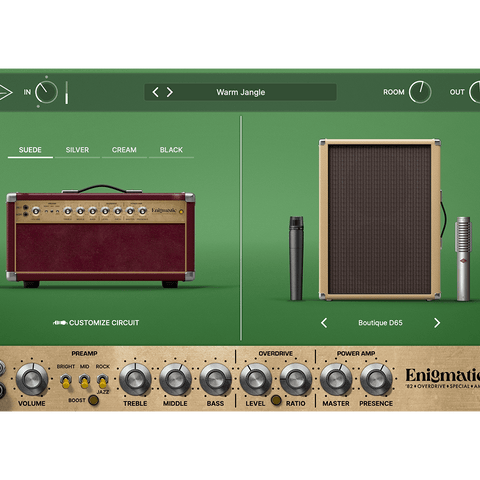Click the preamp VOLUME knob

[x=32, y=379]
